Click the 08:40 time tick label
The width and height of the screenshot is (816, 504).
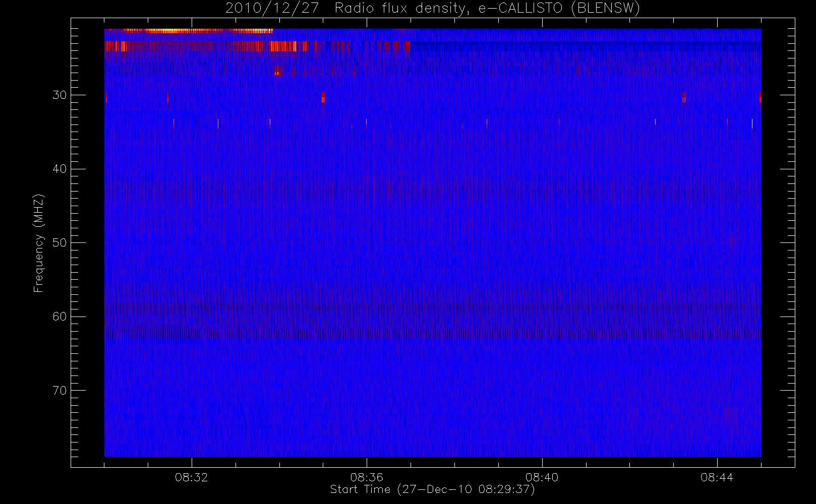[542, 477]
